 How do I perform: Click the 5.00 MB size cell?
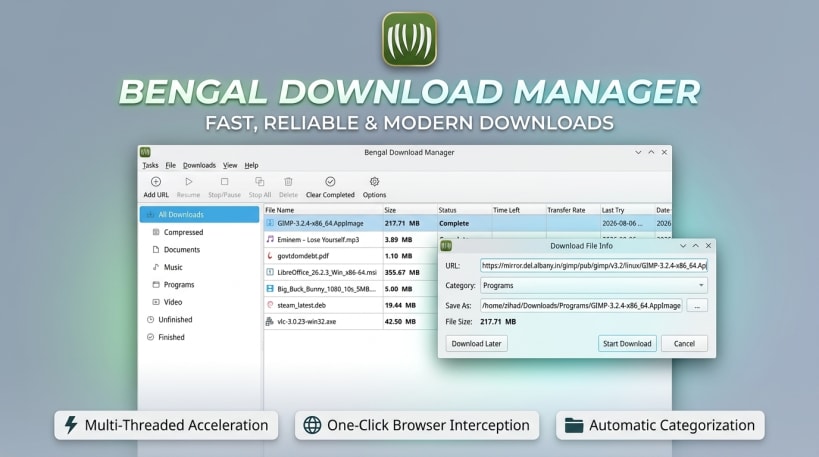399,288
